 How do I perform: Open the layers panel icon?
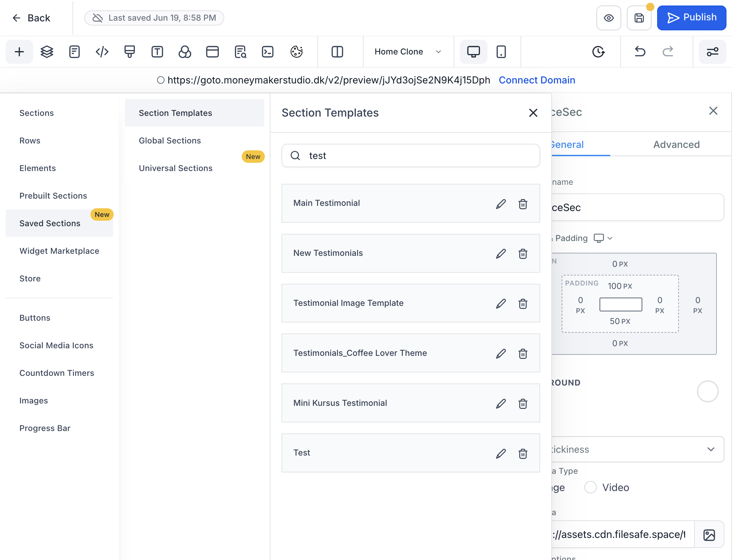pyautogui.click(x=47, y=52)
